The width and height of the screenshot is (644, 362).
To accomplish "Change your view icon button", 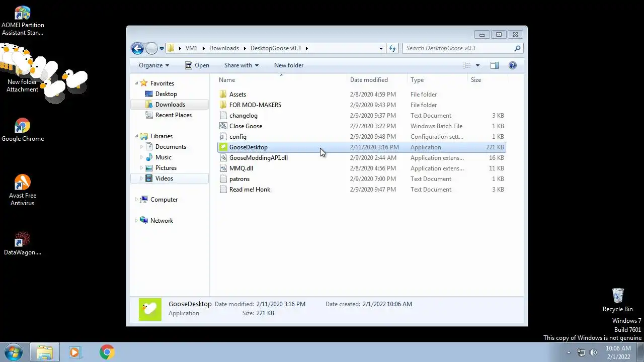I will pyautogui.click(x=467, y=65).
